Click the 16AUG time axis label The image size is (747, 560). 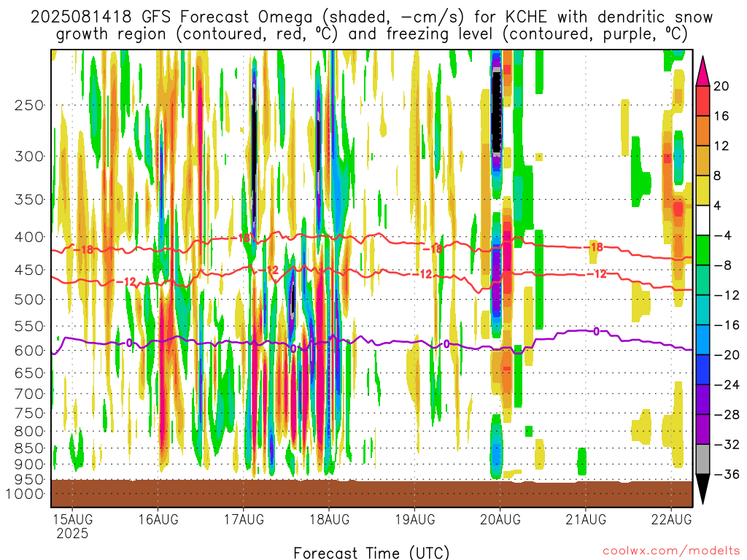pyautogui.click(x=158, y=519)
